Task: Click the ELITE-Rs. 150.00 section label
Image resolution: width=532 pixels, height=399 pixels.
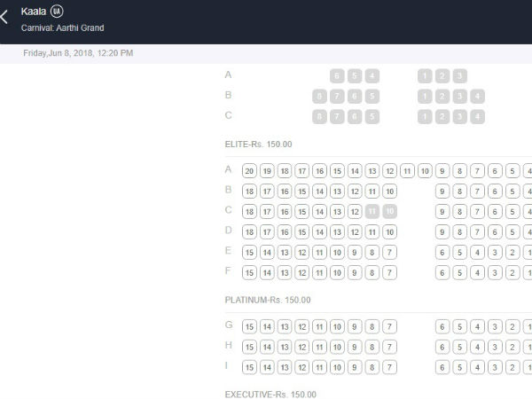Action: point(258,145)
